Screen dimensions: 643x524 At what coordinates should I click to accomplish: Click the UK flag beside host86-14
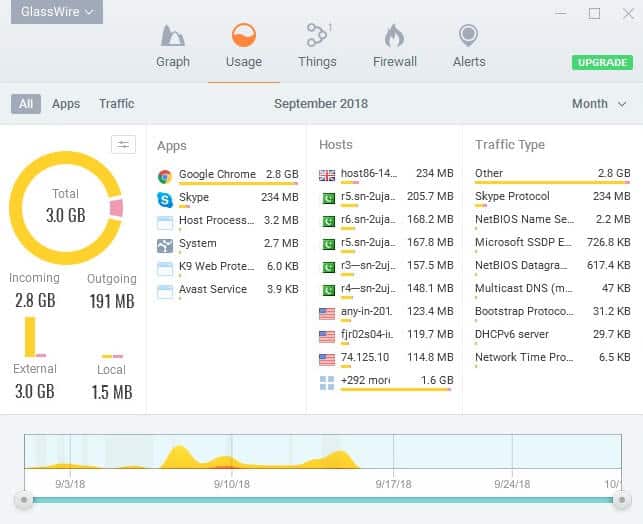click(x=327, y=175)
